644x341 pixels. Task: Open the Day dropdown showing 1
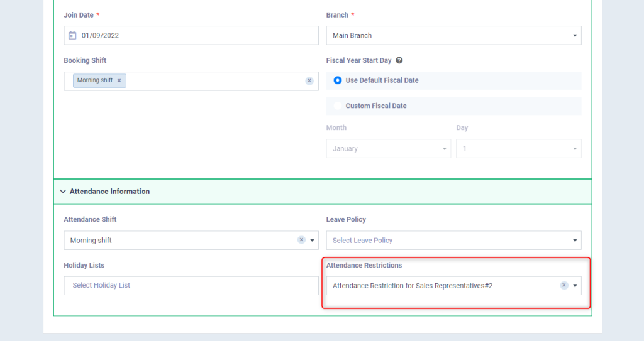[519, 149]
